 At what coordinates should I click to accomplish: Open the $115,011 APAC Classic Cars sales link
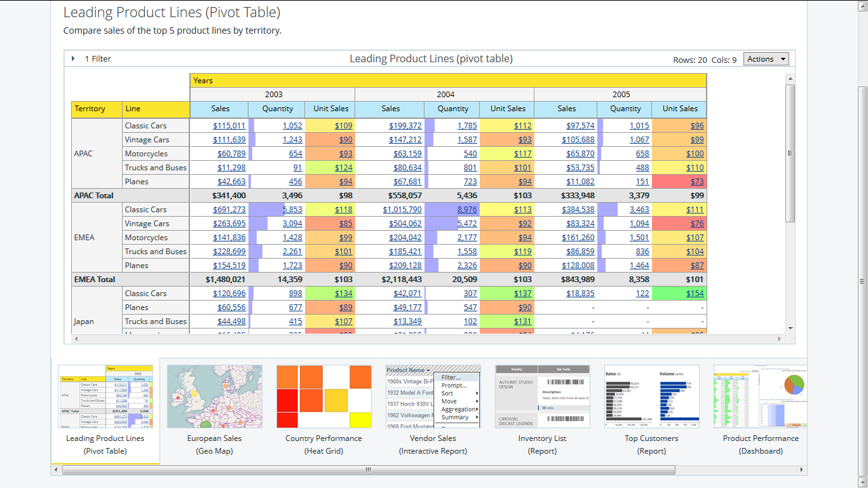tap(229, 126)
